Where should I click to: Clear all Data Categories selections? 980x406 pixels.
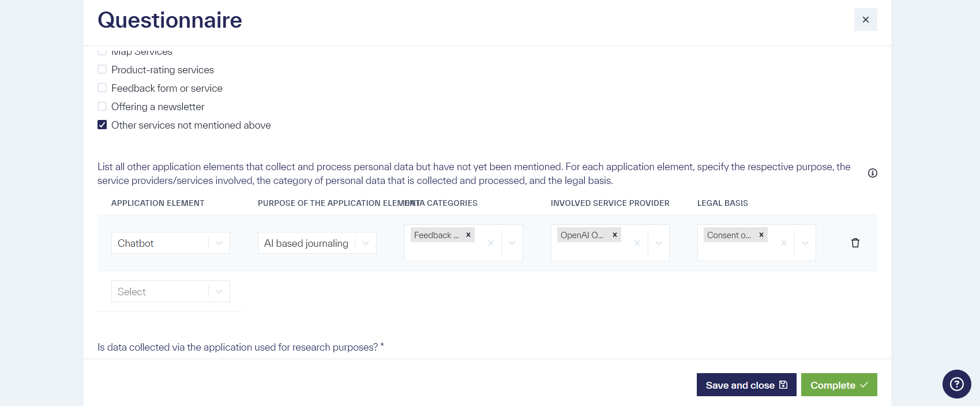(x=491, y=243)
